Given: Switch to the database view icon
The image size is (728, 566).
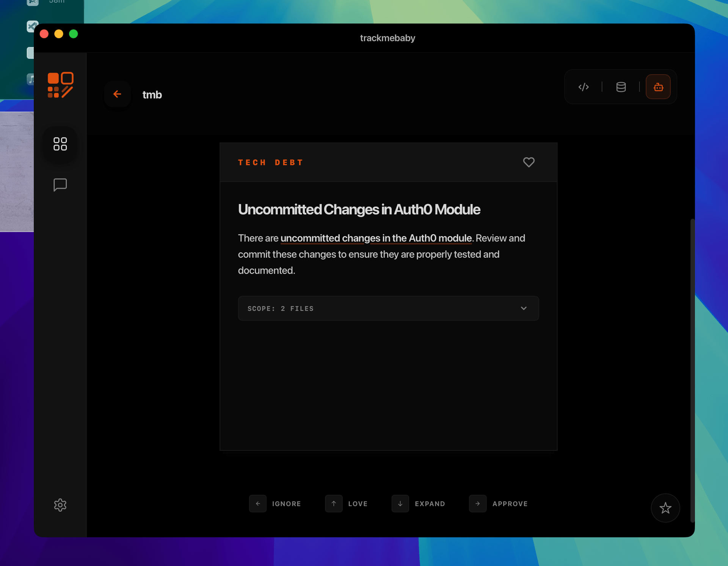Looking at the screenshot, I should (621, 87).
